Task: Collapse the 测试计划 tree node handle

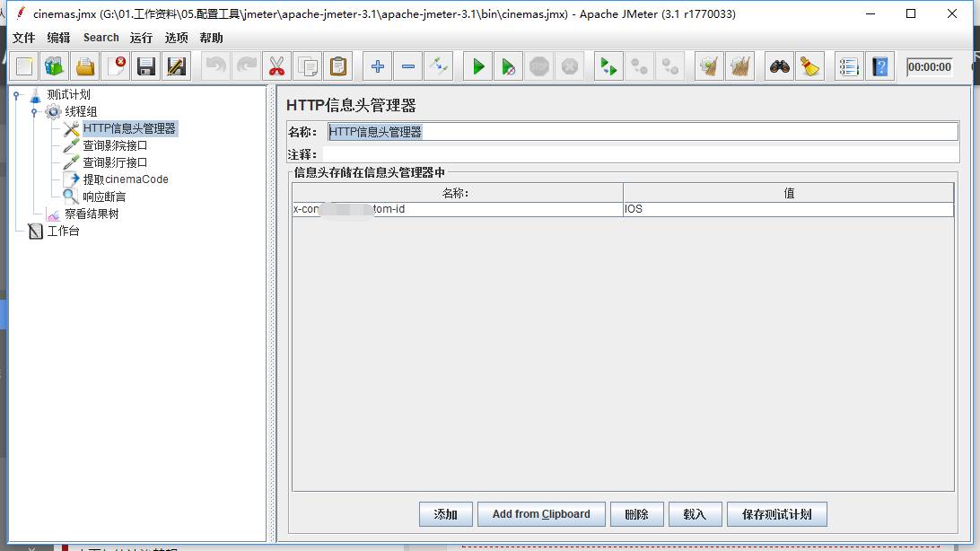Action: point(17,95)
